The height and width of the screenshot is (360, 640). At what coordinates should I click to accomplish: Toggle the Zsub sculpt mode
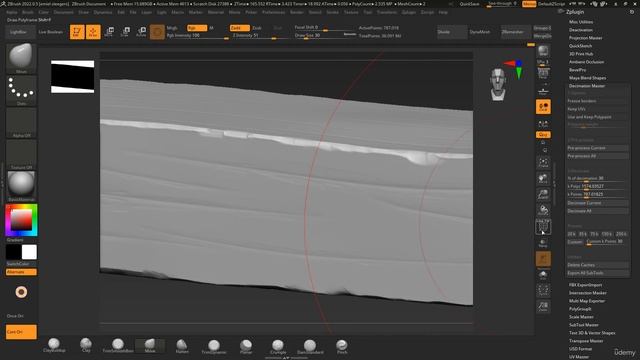tap(257, 28)
